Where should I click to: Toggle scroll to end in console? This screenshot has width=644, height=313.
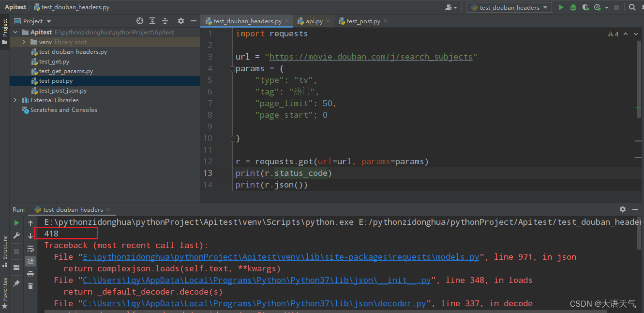[x=30, y=261]
